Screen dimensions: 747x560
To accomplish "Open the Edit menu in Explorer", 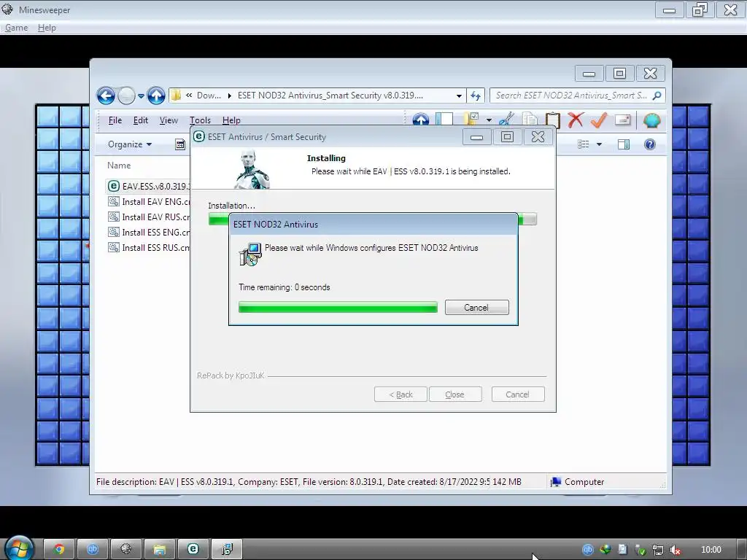I will point(141,120).
